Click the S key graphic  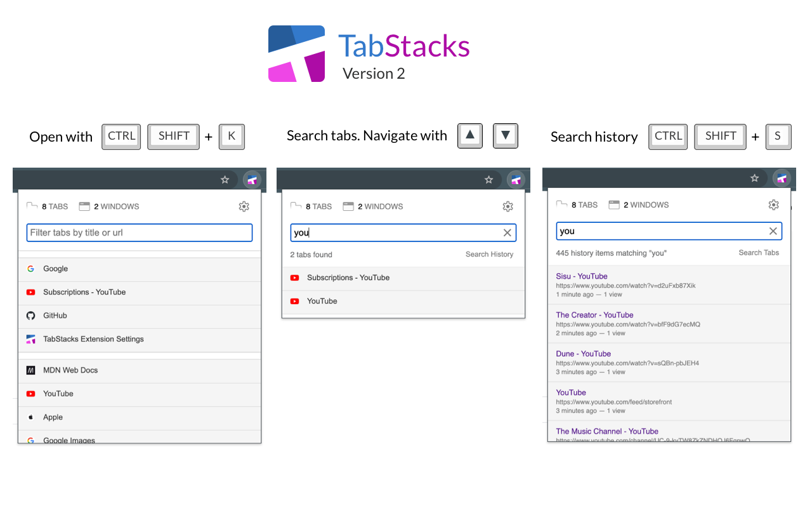pos(778,137)
